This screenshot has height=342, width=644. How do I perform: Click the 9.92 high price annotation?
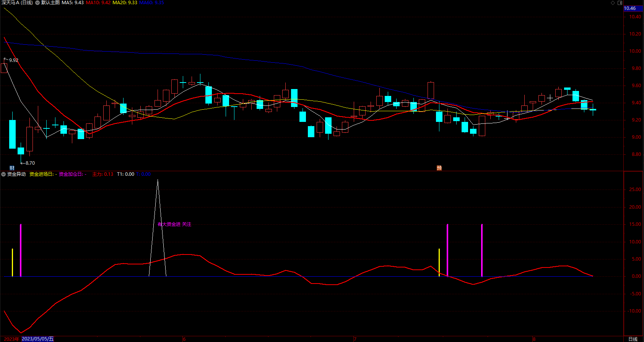pos(13,60)
